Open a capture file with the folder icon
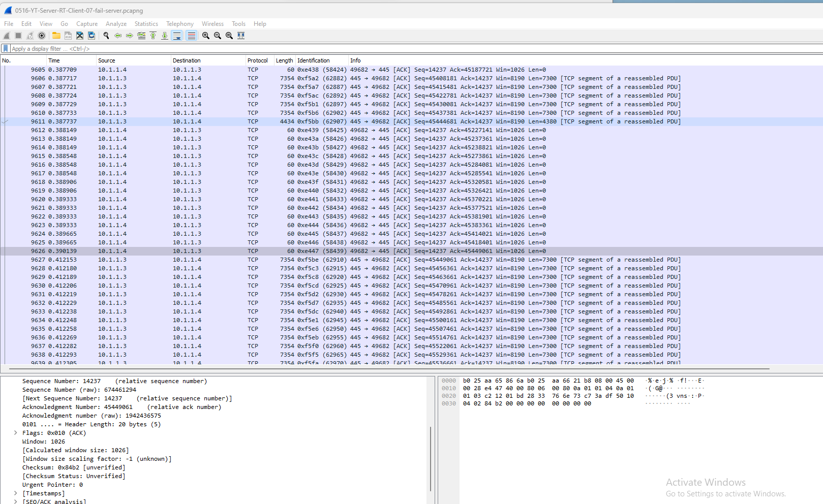 [56, 36]
